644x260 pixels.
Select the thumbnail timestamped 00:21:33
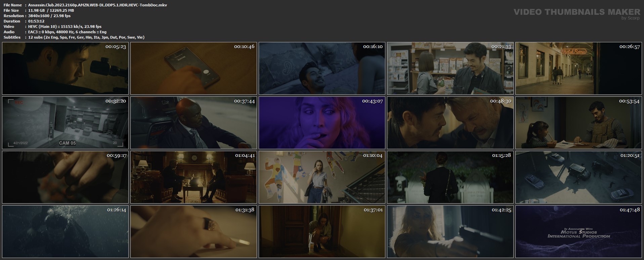point(450,68)
